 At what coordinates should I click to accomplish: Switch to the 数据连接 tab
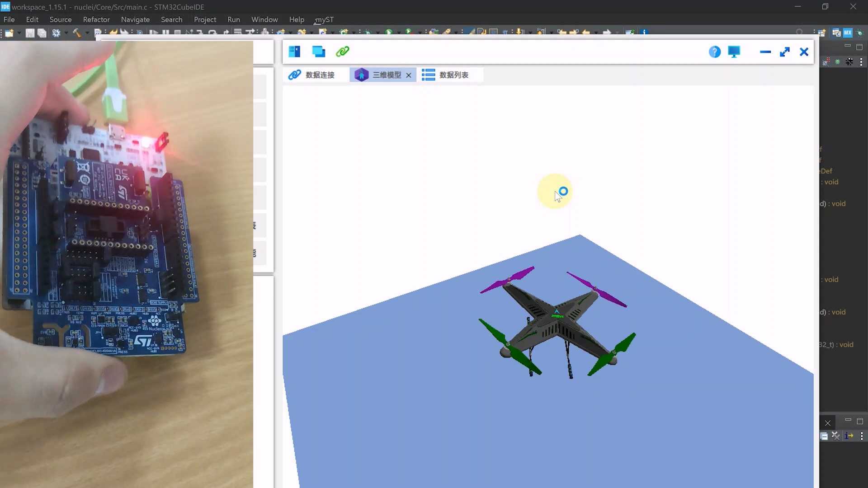[312, 75]
